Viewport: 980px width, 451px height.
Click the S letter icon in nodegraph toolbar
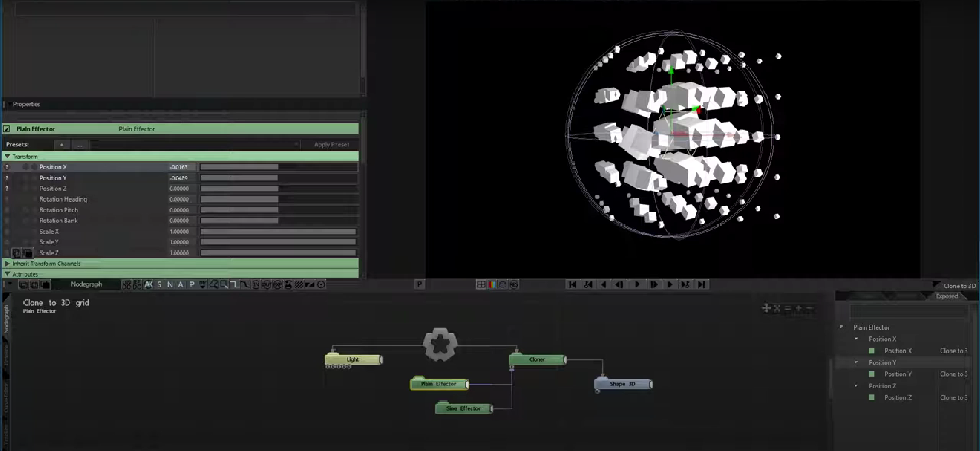[159, 285]
